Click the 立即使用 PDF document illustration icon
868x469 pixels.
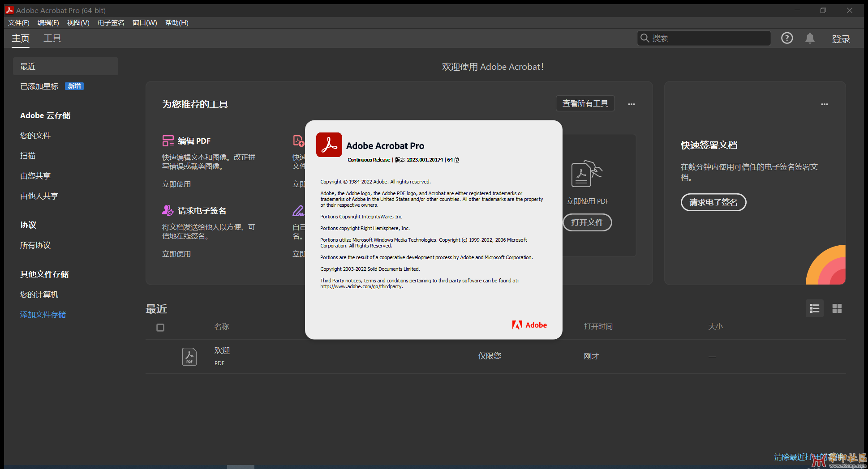pos(586,174)
